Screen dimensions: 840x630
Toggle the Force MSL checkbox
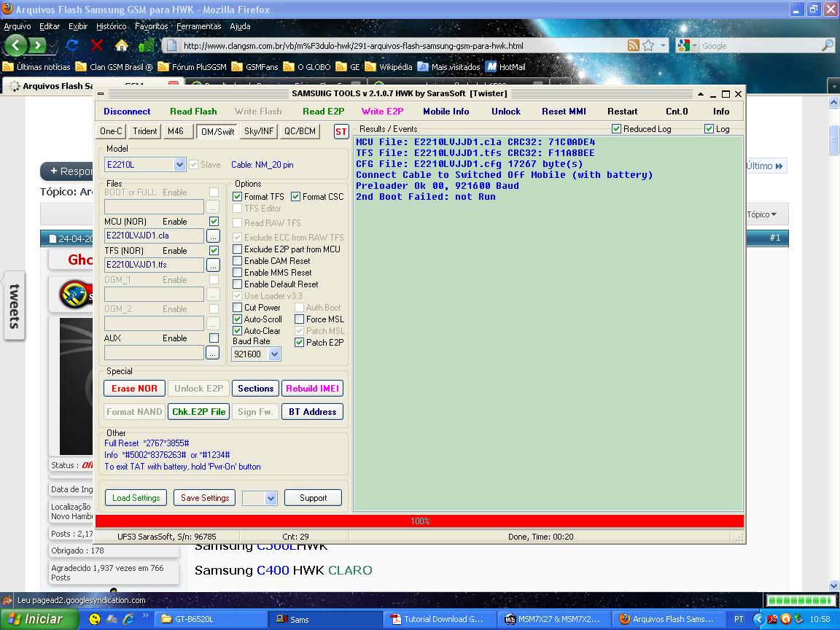click(300, 319)
